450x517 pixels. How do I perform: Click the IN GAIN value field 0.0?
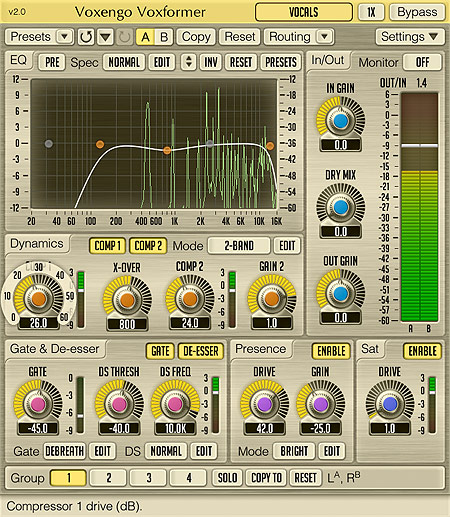(340, 145)
